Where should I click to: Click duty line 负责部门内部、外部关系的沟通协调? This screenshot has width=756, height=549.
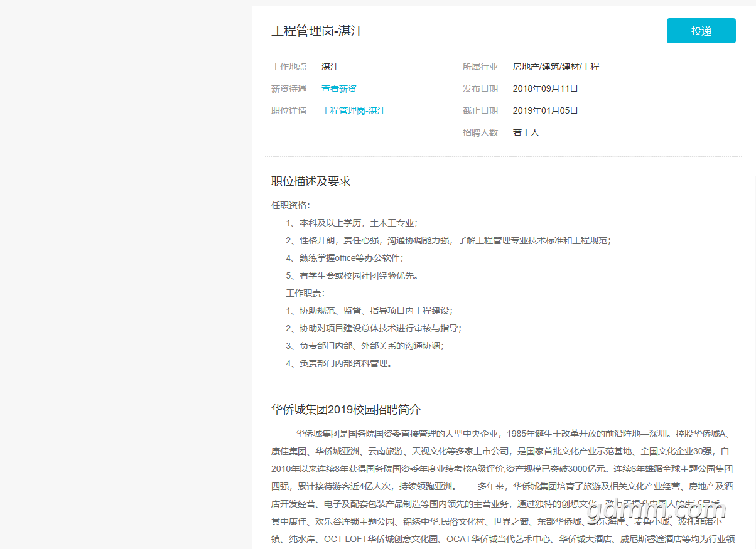tap(365, 346)
